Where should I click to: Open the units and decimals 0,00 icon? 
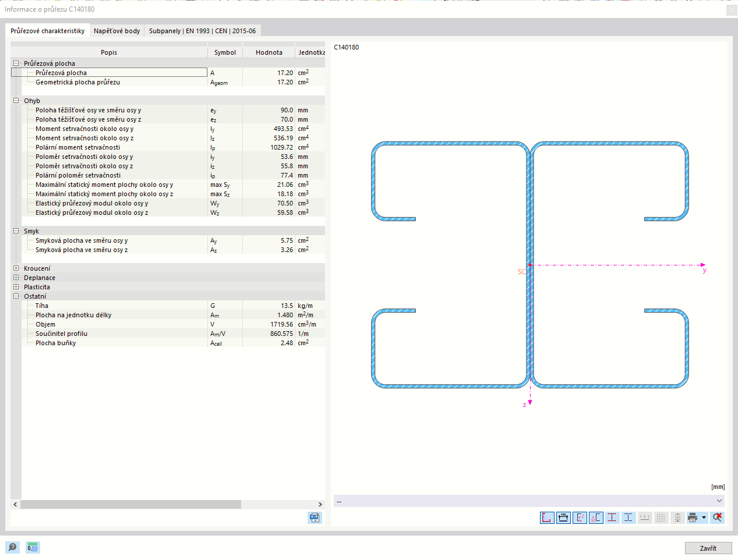pyautogui.click(x=33, y=547)
